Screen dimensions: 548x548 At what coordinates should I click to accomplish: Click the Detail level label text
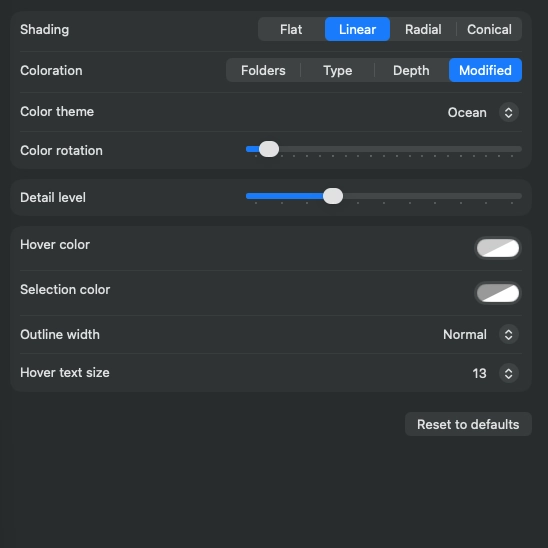[53, 197]
